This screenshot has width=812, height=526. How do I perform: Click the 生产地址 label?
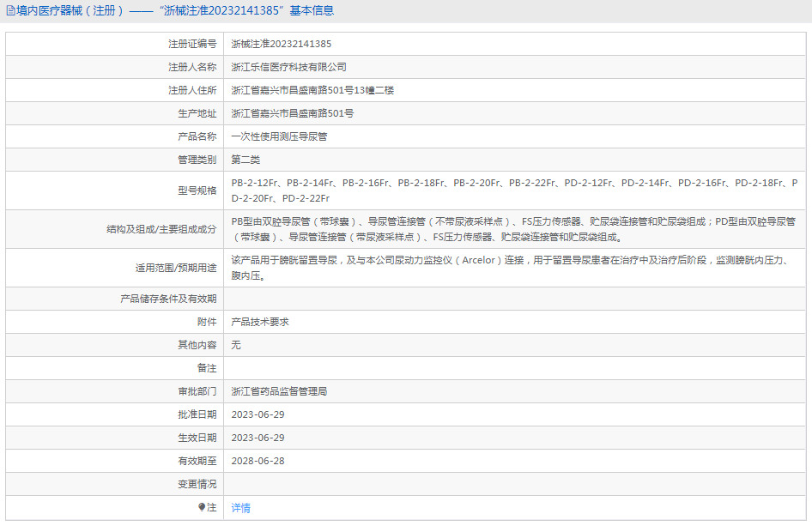click(197, 113)
